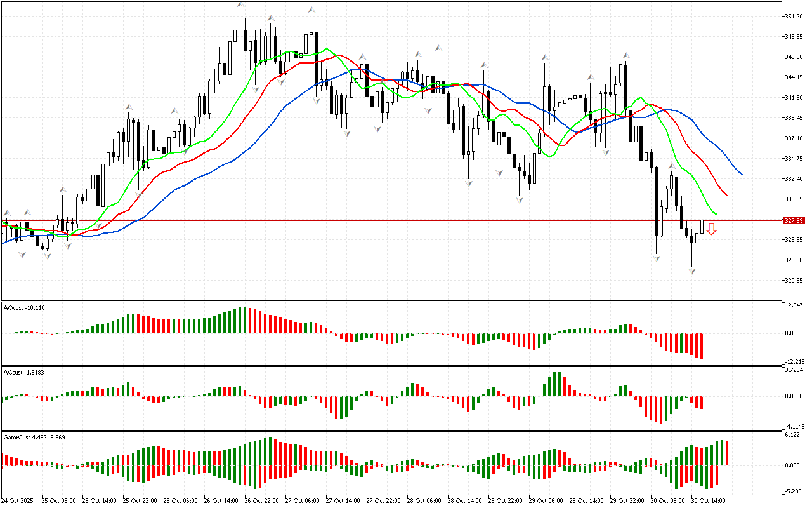This screenshot has width=812, height=508.
Task: Click the down fractal under the 30 Oct 06:00 low
Action: coord(656,258)
